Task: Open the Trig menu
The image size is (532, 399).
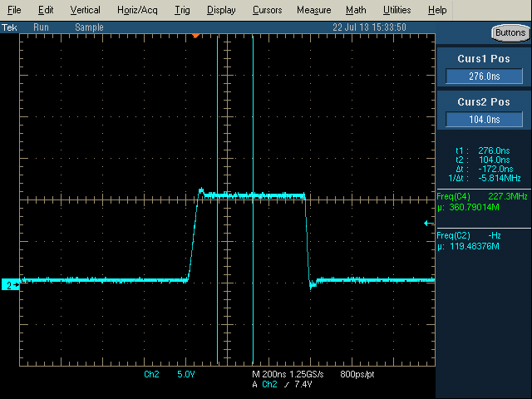Action: click(x=182, y=10)
